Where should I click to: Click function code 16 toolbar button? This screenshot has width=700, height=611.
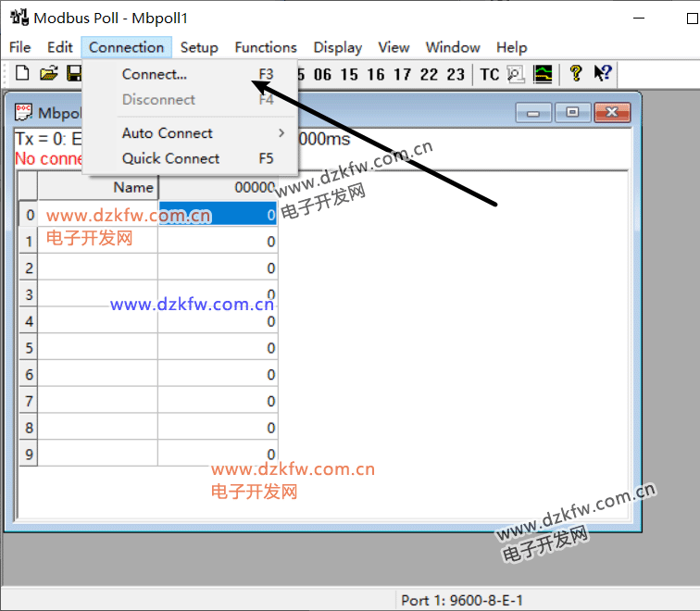click(376, 75)
